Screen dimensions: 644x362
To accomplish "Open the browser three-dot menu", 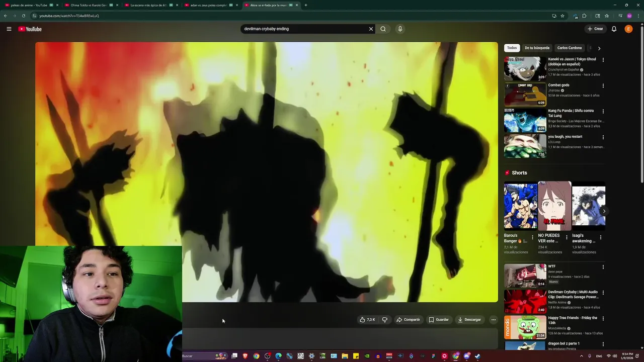I will (x=638, y=16).
